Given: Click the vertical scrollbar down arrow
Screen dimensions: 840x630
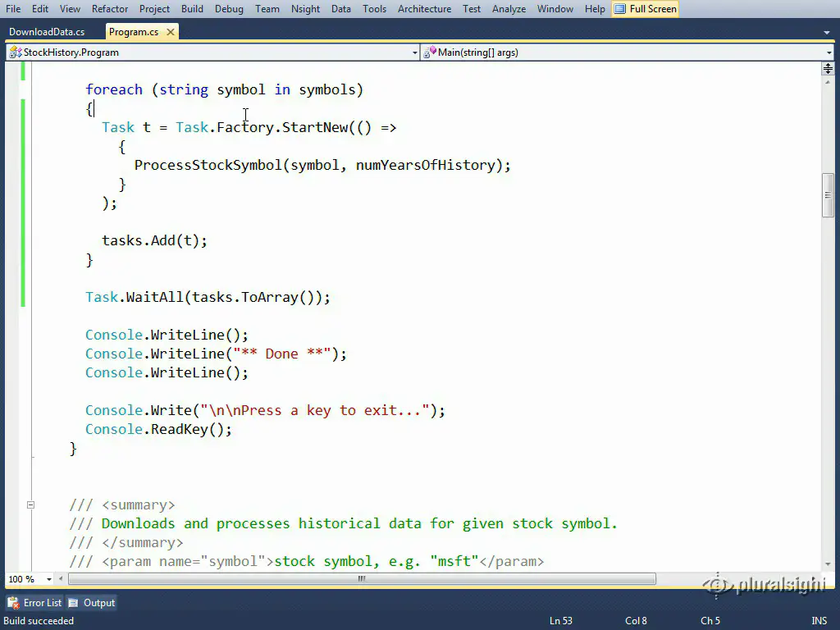Looking at the screenshot, I should click(x=828, y=564).
